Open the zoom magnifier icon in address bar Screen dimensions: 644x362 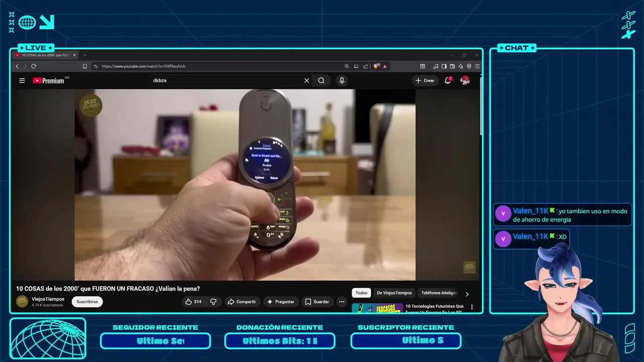point(347,66)
